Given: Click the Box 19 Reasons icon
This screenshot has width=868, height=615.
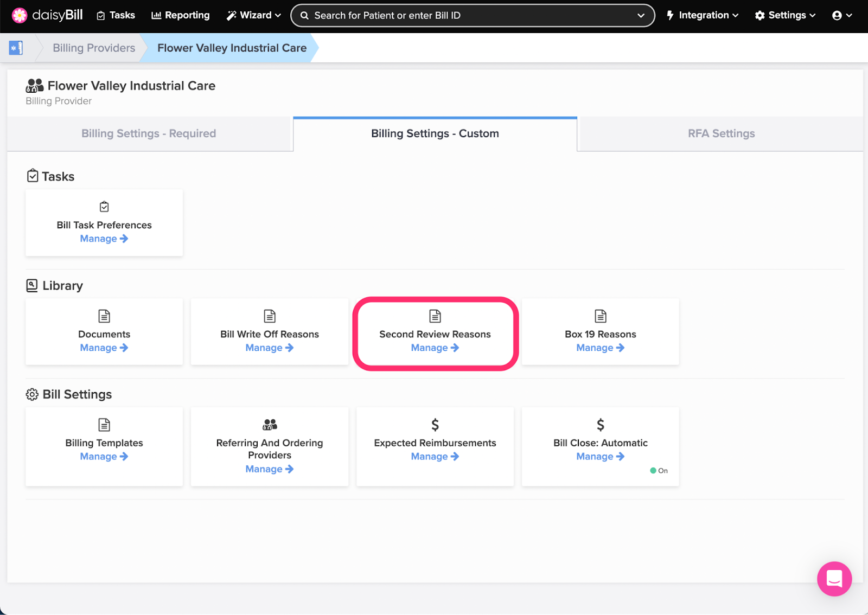Looking at the screenshot, I should click(601, 316).
